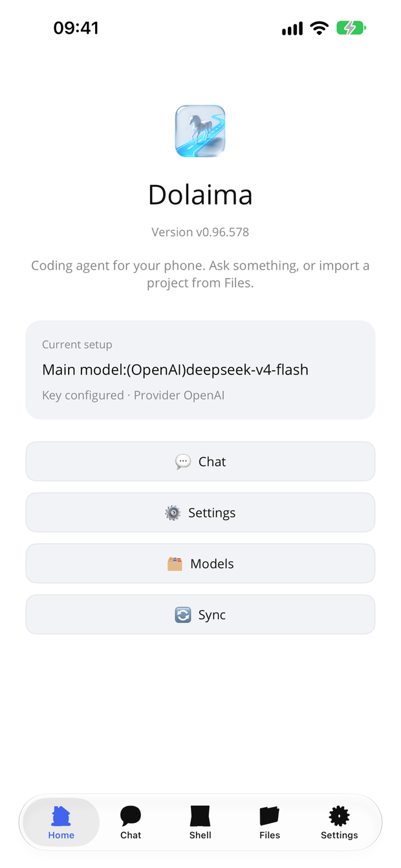The image size is (401, 868).
Task: Tap the battery indicator in status bar
Action: [351, 28]
